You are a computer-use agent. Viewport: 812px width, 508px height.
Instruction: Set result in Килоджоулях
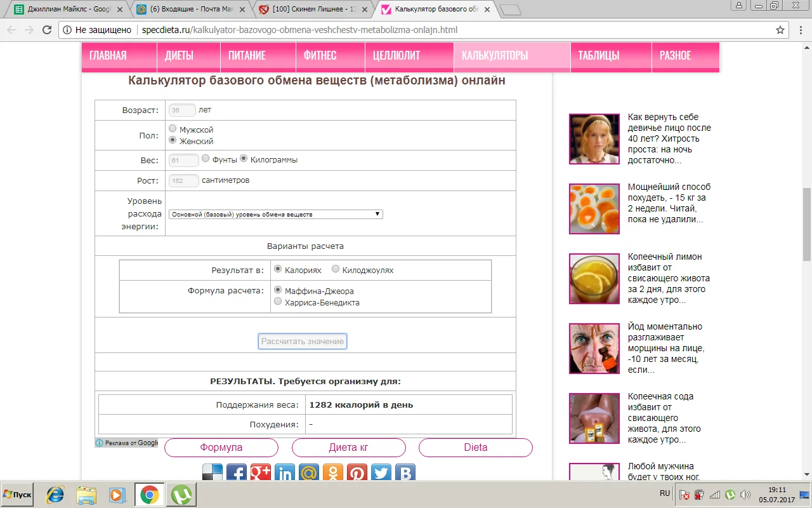336,269
